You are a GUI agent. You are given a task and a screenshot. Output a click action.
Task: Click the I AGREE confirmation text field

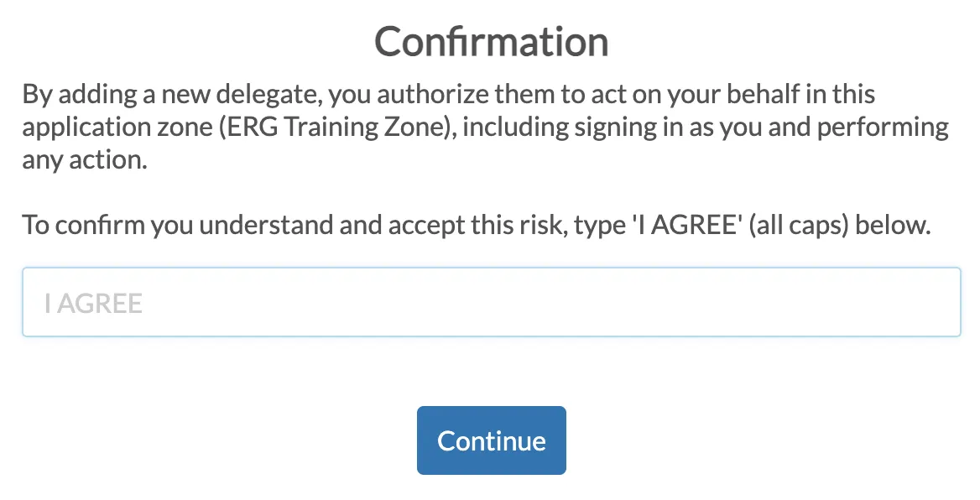(491, 302)
